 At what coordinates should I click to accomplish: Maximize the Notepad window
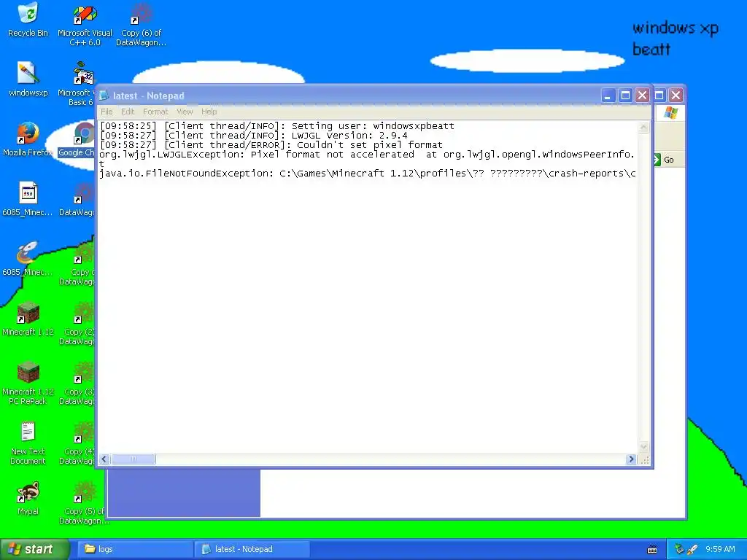click(x=625, y=96)
